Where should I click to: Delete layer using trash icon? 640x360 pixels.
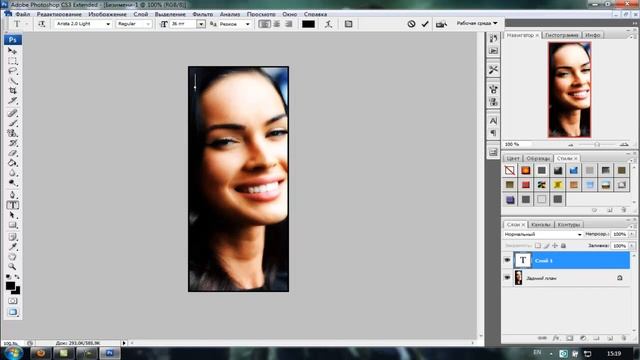[624, 338]
